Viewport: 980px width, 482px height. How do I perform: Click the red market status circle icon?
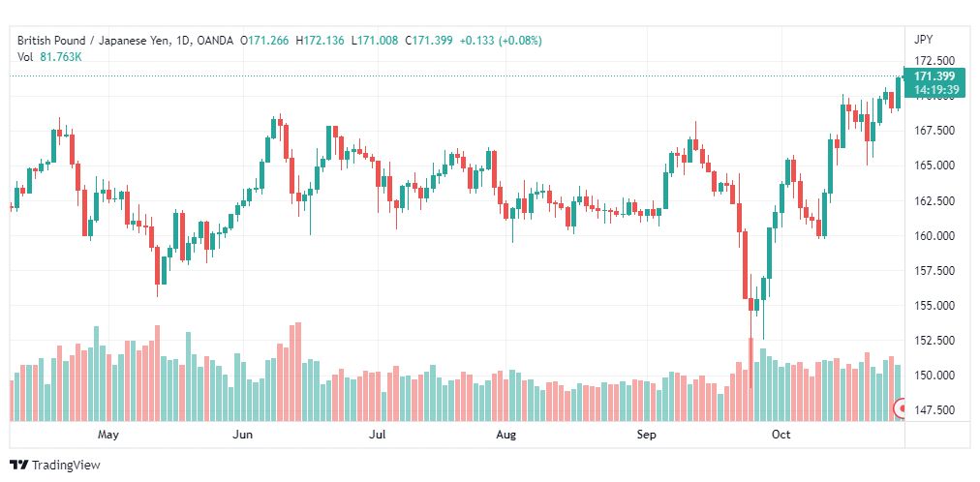tap(902, 409)
